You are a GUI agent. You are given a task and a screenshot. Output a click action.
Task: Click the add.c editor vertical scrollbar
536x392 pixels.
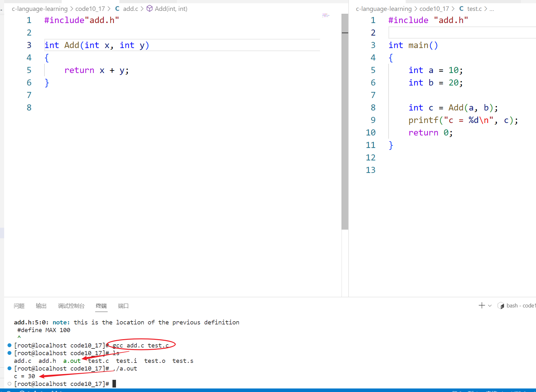coord(345,122)
